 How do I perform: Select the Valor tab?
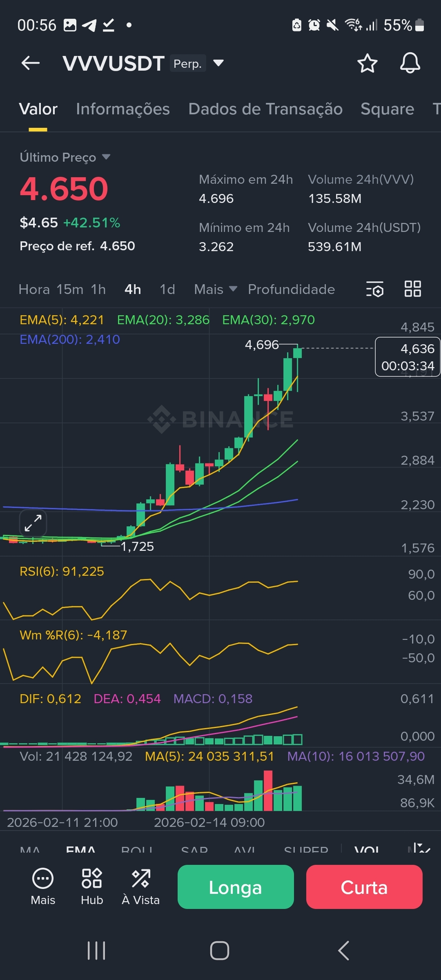(x=38, y=109)
